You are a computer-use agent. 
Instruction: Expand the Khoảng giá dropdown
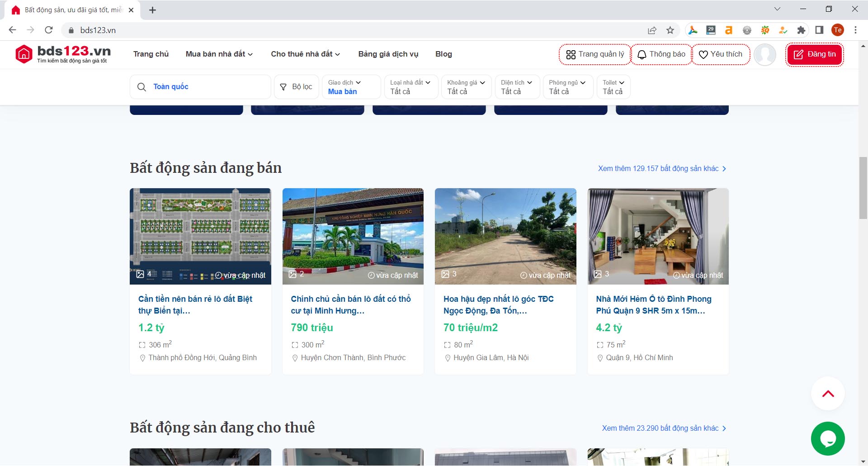coord(466,87)
